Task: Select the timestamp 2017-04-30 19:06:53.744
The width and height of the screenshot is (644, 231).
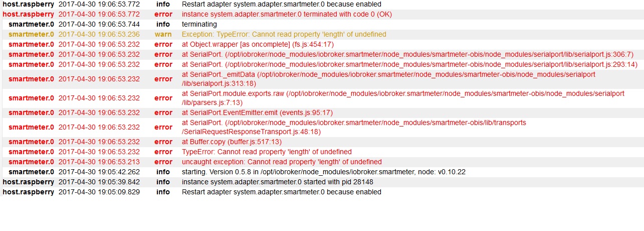Action: pyautogui.click(x=99, y=24)
